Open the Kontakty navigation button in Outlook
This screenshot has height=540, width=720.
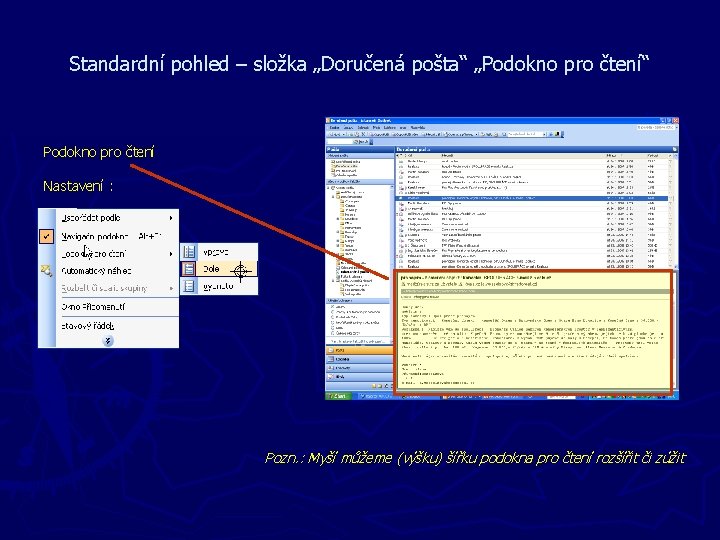360,368
